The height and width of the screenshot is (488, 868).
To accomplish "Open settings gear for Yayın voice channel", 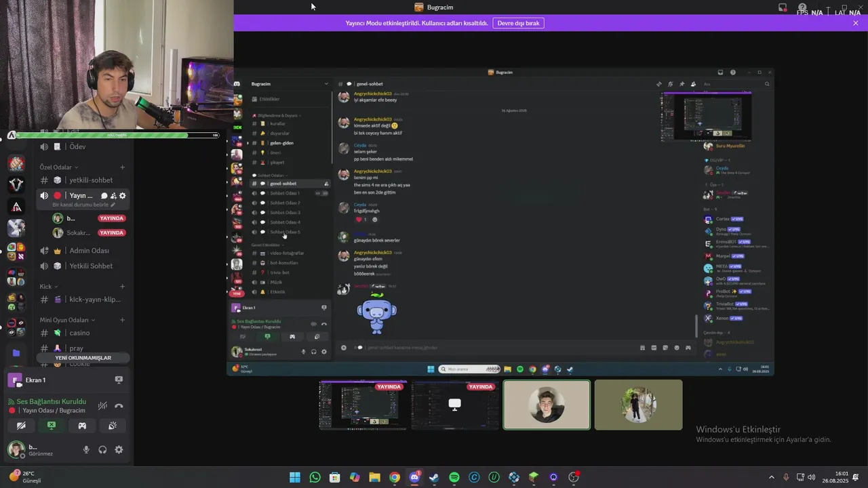I will click(x=122, y=196).
